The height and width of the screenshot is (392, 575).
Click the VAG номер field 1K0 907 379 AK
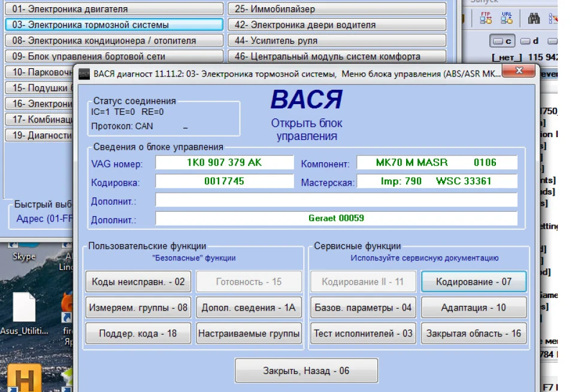(x=225, y=162)
